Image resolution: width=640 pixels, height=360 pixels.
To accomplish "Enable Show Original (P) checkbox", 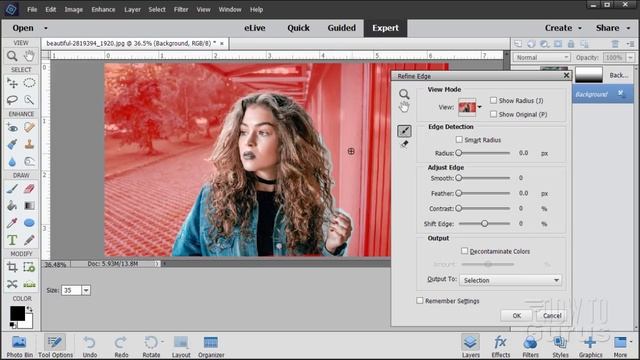I will click(x=493, y=114).
